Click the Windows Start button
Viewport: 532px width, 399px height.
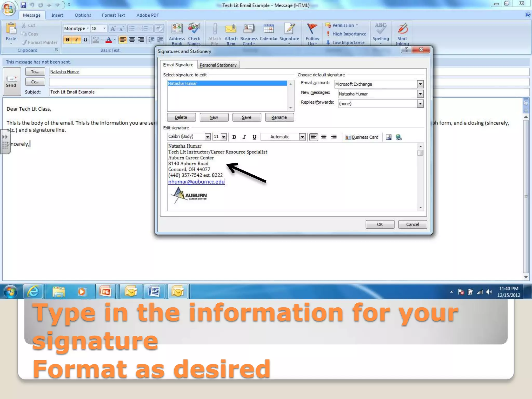10,291
